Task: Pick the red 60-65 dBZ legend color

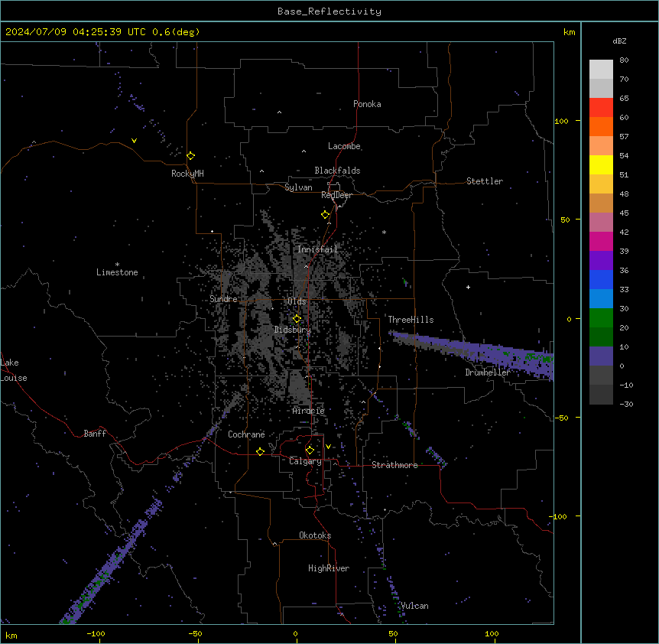Action: [x=601, y=107]
